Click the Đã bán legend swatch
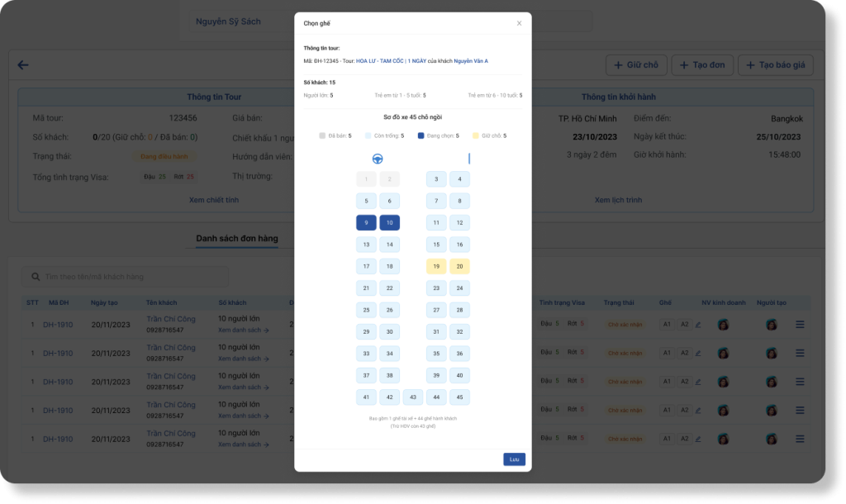This screenshot has height=504, width=846. pos(322,136)
